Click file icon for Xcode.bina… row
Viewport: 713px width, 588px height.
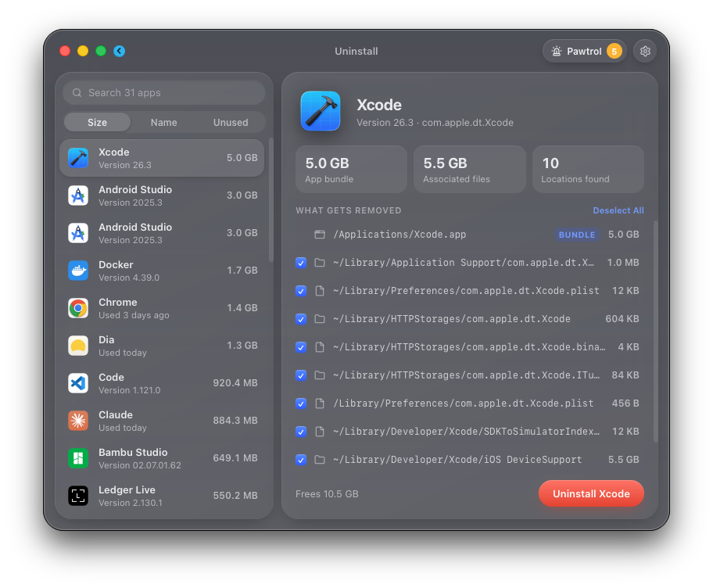coord(320,347)
